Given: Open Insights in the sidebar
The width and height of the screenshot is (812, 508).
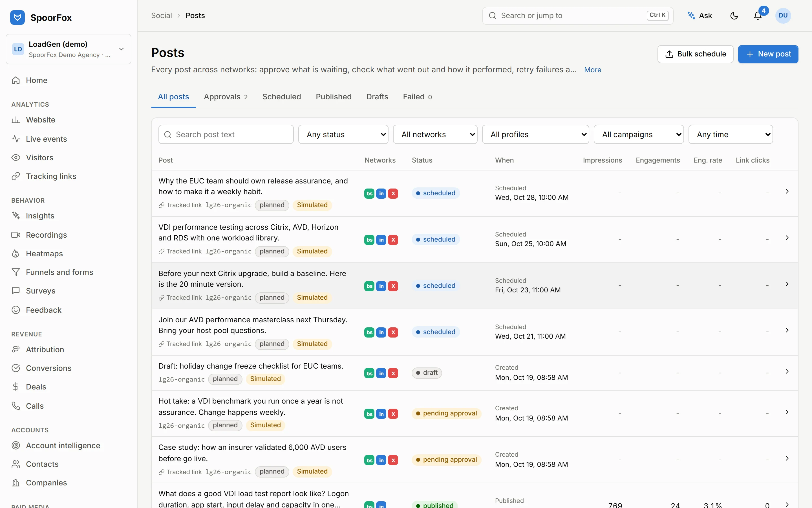Looking at the screenshot, I should click(69, 216).
